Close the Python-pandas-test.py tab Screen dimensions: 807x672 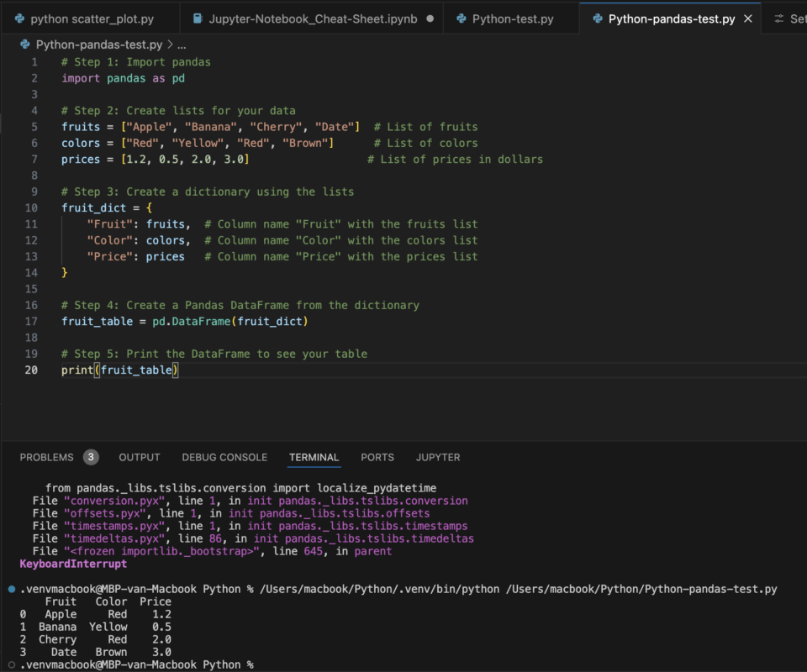747,18
